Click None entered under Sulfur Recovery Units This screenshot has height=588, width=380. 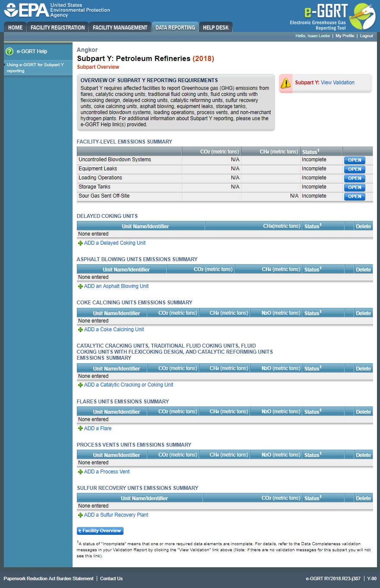pos(93,506)
